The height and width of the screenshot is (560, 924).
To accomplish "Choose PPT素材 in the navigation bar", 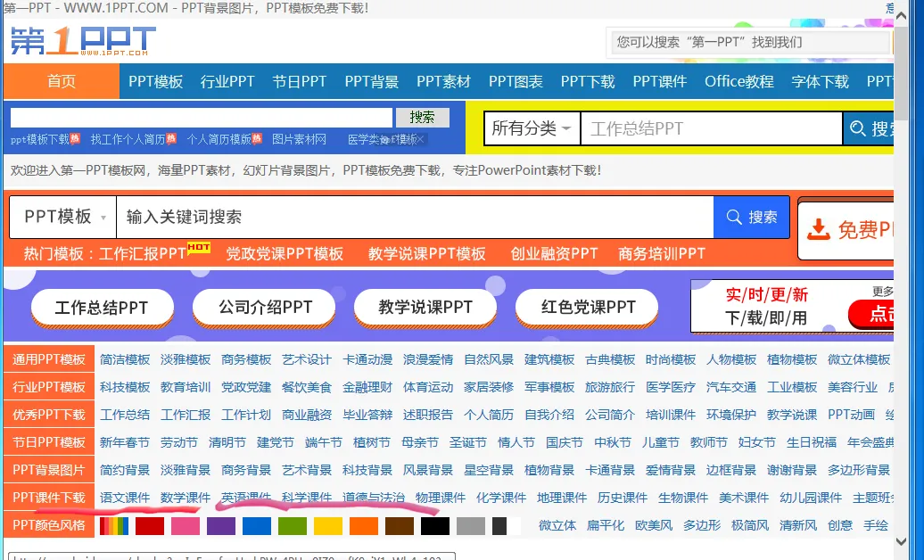I will 444,81.
